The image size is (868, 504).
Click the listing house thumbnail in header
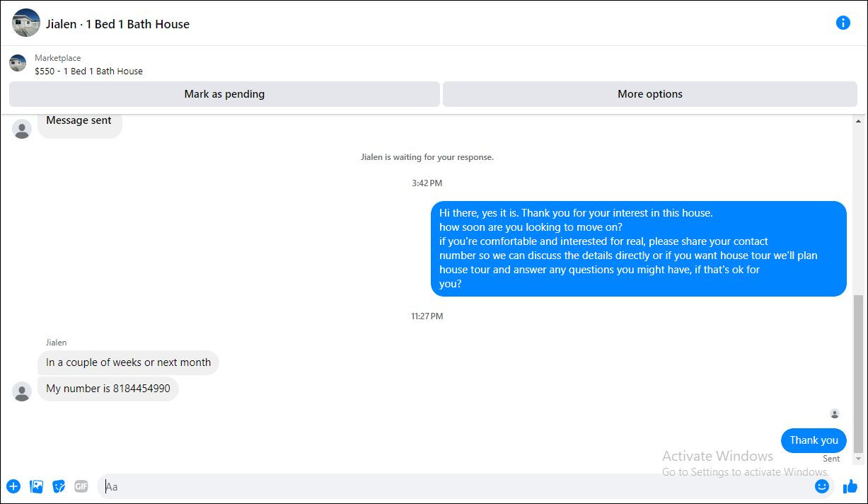coord(26,23)
